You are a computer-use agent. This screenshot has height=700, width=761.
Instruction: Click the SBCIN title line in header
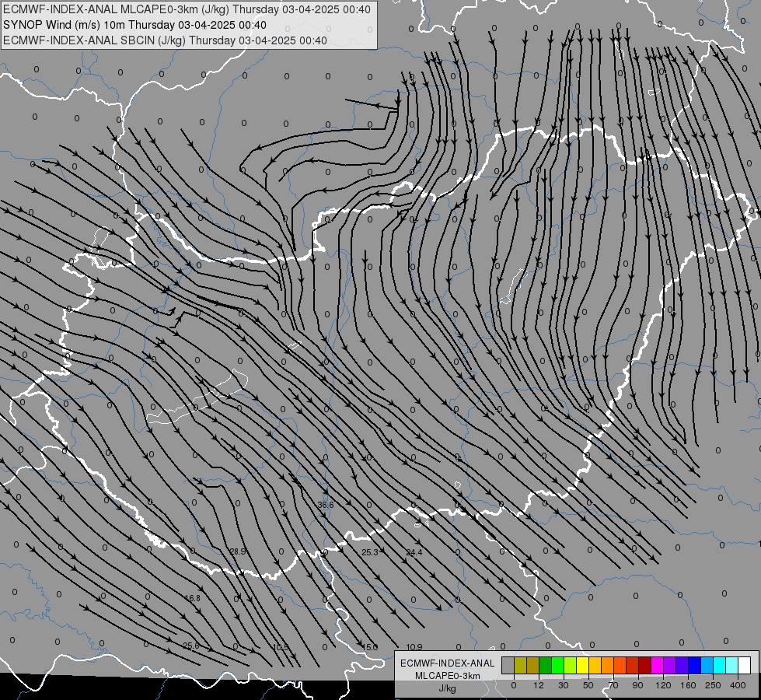pos(165,40)
